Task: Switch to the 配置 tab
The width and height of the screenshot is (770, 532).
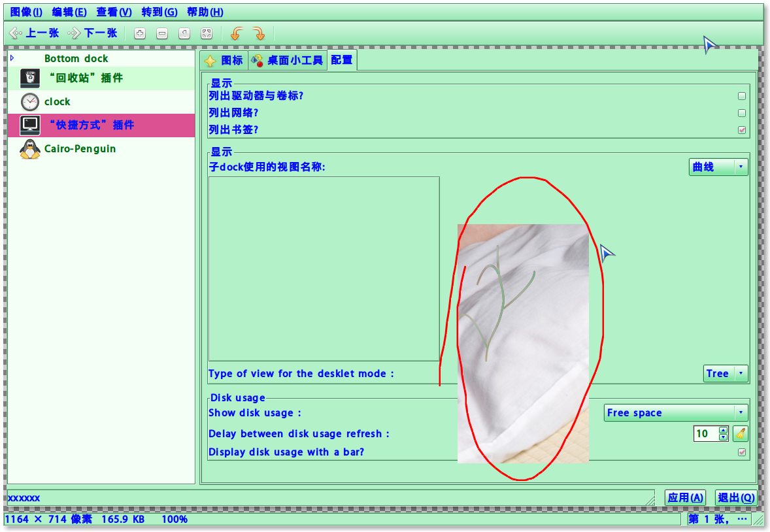Action: 342,60
